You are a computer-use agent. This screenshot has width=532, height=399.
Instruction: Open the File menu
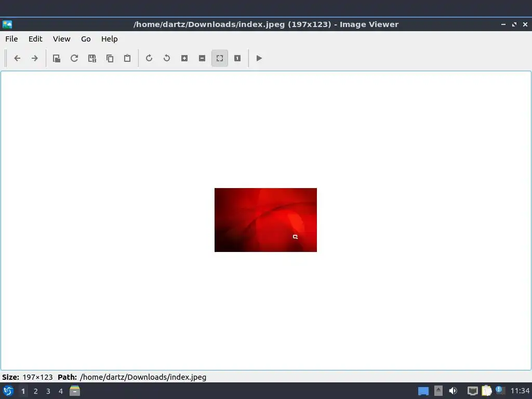pos(11,39)
